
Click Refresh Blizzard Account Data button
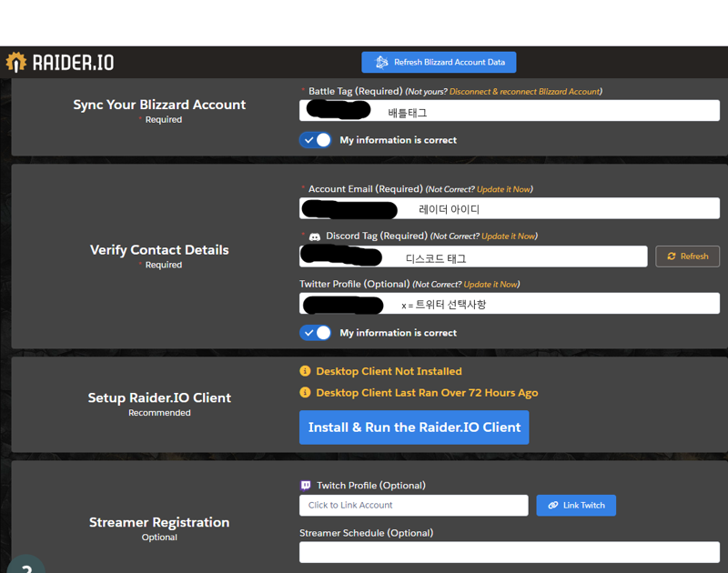click(x=439, y=62)
